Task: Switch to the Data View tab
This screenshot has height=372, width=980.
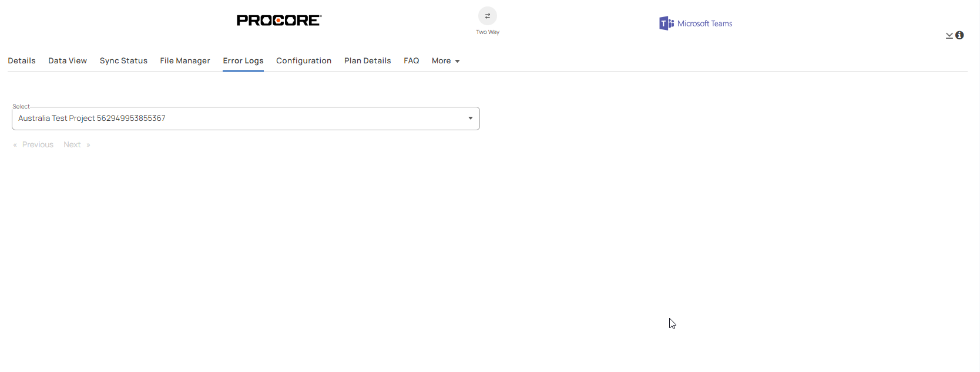Action: [68, 61]
